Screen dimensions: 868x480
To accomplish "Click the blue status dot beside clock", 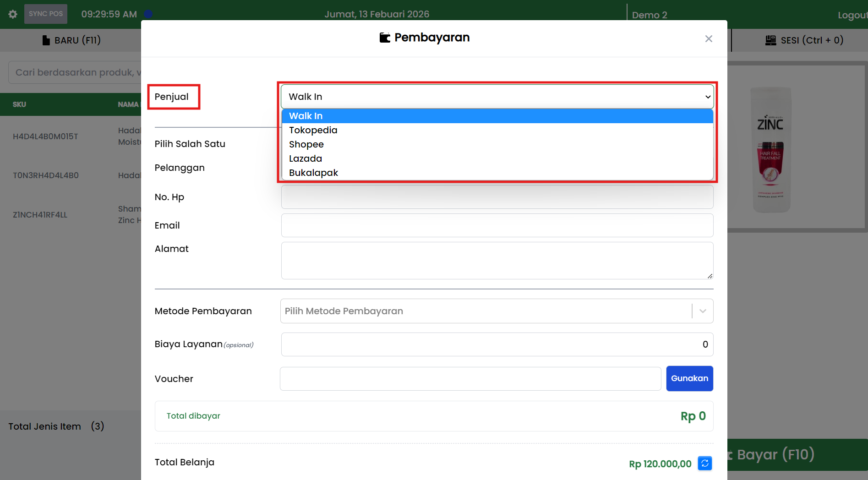I will coord(148,14).
